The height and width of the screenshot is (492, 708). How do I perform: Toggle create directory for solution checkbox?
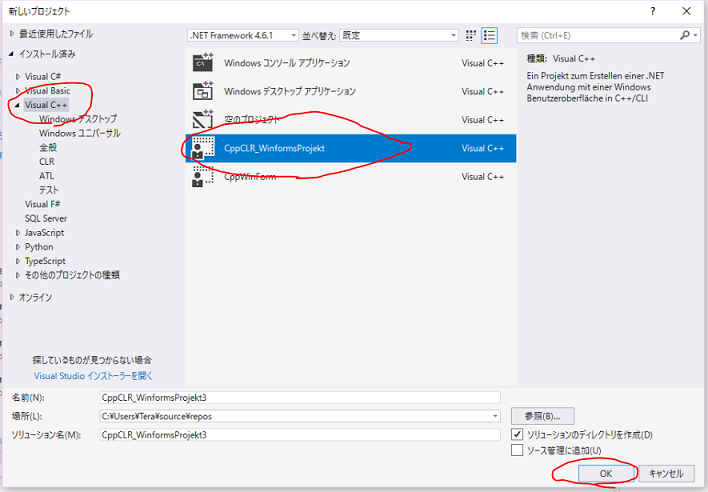(517, 435)
